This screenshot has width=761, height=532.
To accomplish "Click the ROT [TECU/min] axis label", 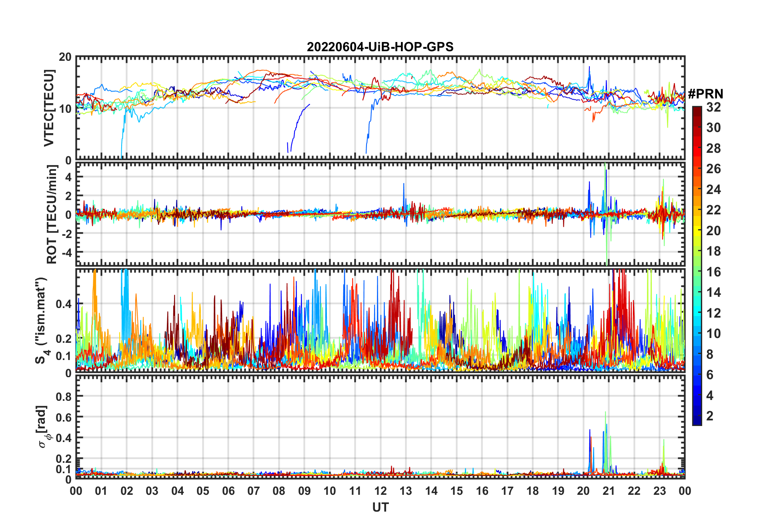I will (52, 214).
